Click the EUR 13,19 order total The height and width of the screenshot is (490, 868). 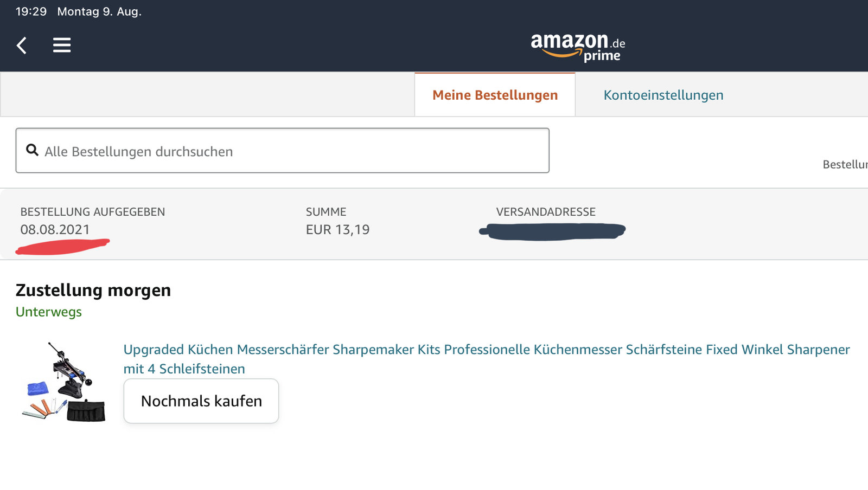(x=337, y=229)
